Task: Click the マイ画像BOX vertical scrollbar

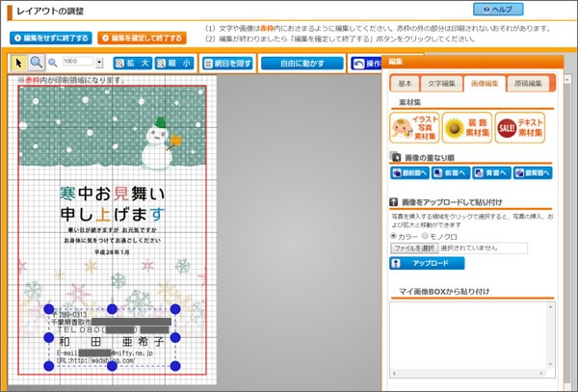Action: [551, 335]
